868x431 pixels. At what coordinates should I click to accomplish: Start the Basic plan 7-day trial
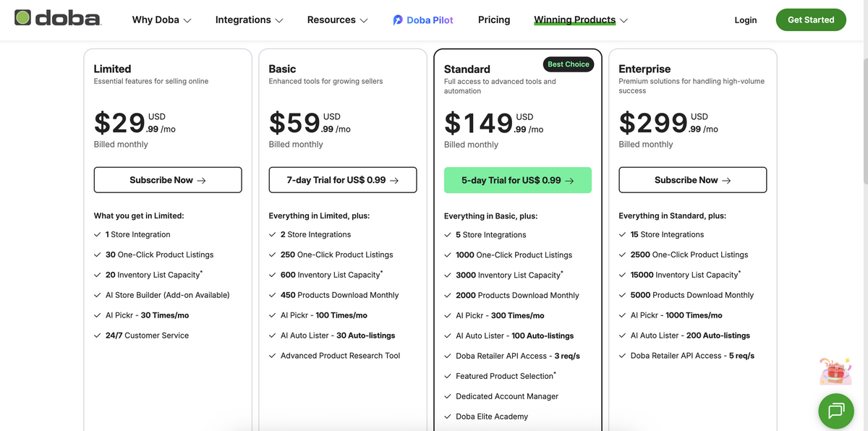(x=343, y=180)
